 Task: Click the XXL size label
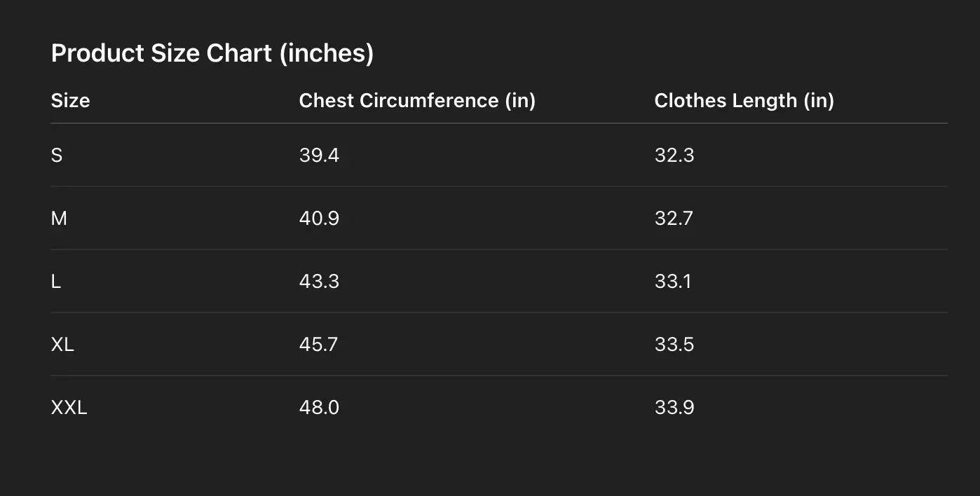tap(69, 407)
